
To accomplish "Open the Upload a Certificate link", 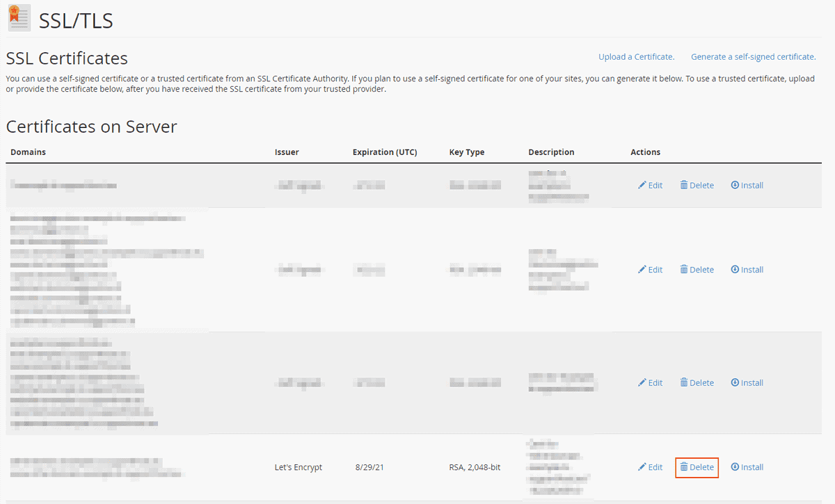I will coord(635,56).
